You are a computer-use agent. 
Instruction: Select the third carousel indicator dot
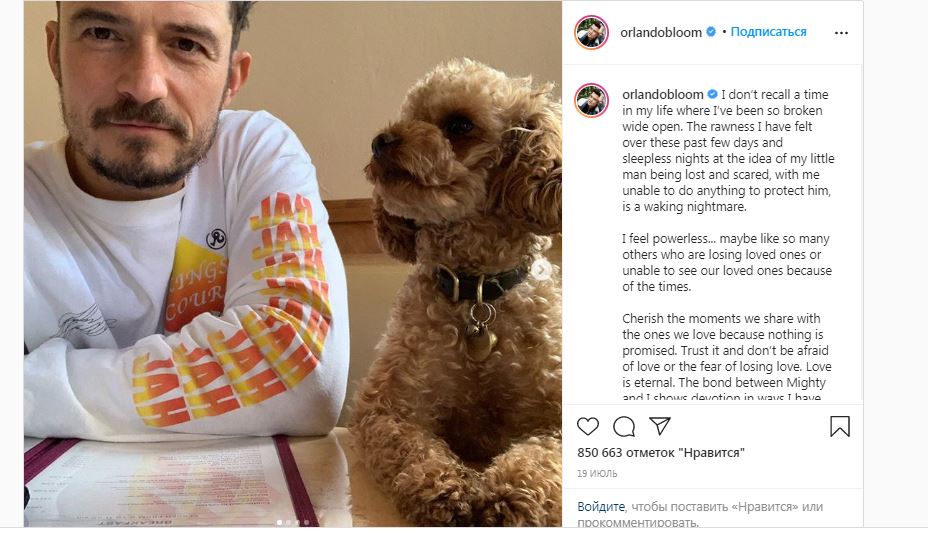(297, 522)
